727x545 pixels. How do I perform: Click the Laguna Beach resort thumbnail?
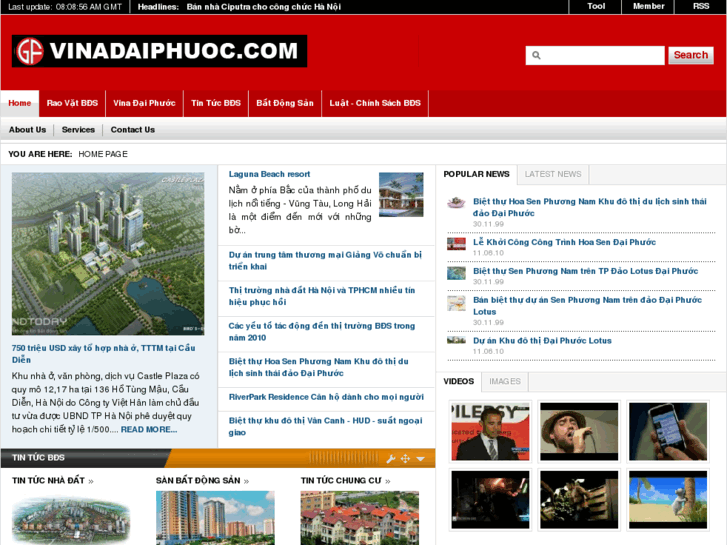tap(401, 195)
